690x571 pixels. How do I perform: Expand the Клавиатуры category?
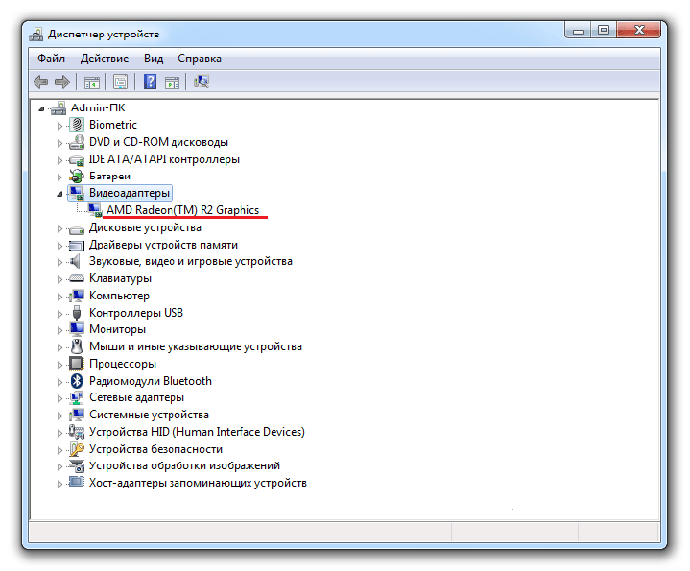60,278
